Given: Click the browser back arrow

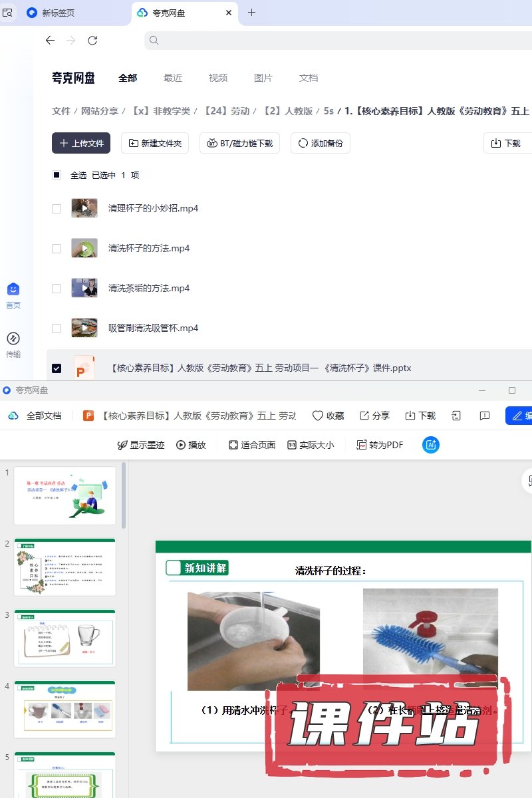Looking at the screenshot, I should click(50, 41).
